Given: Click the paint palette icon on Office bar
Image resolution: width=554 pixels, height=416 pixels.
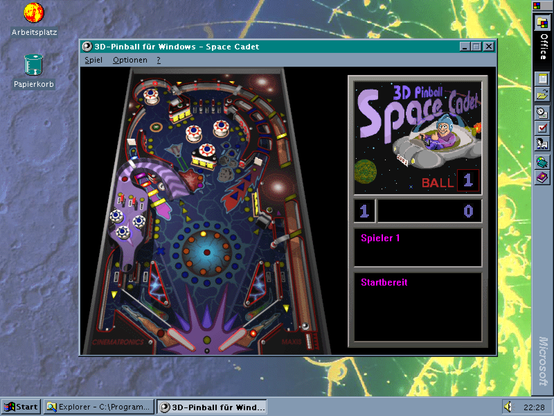Looking at the screenshot, I should click(x=542, y=162).
